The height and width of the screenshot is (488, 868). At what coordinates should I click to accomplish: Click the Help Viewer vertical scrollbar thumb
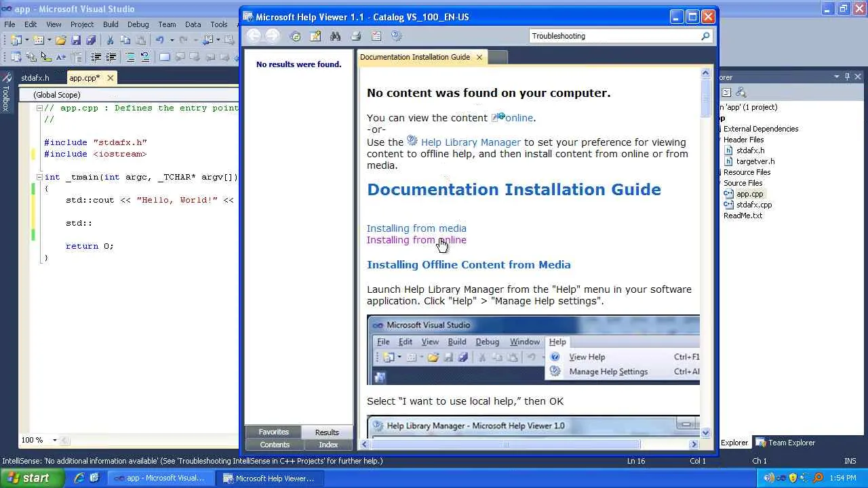[705, 98]
